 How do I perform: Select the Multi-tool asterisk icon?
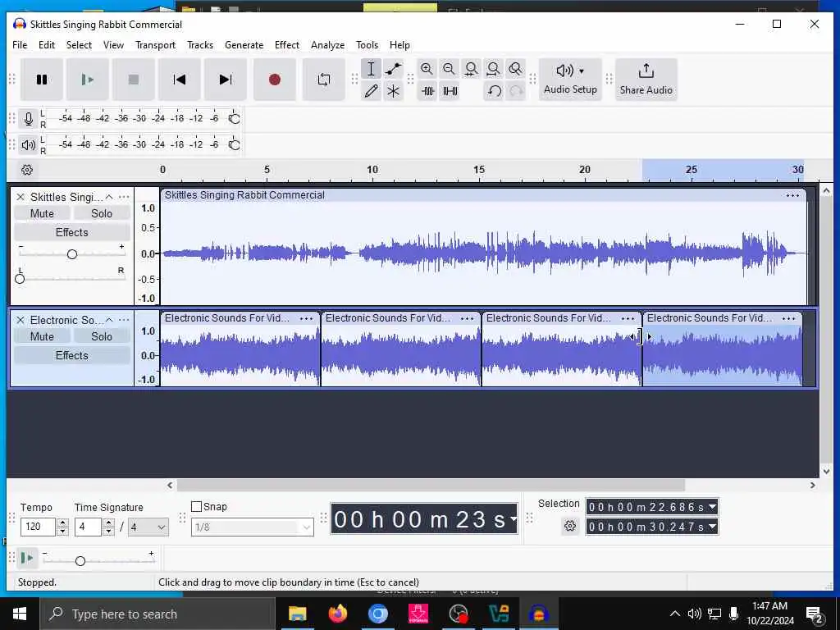(393, 91)
